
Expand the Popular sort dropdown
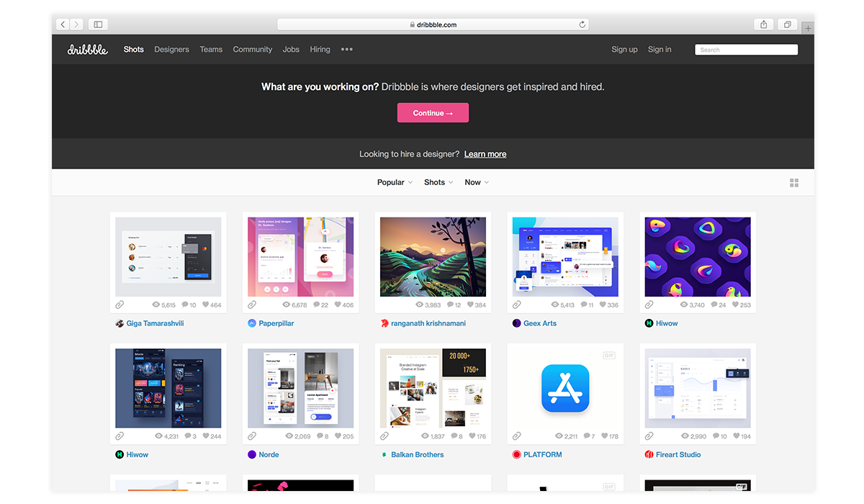coord(395,183)
